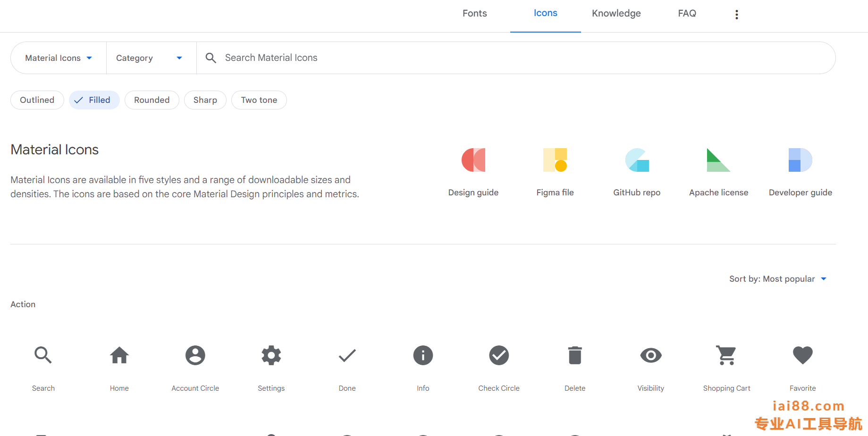868x436 pixels.
Task: Select the Home icon tile
Action: click(x=119, y=355)
